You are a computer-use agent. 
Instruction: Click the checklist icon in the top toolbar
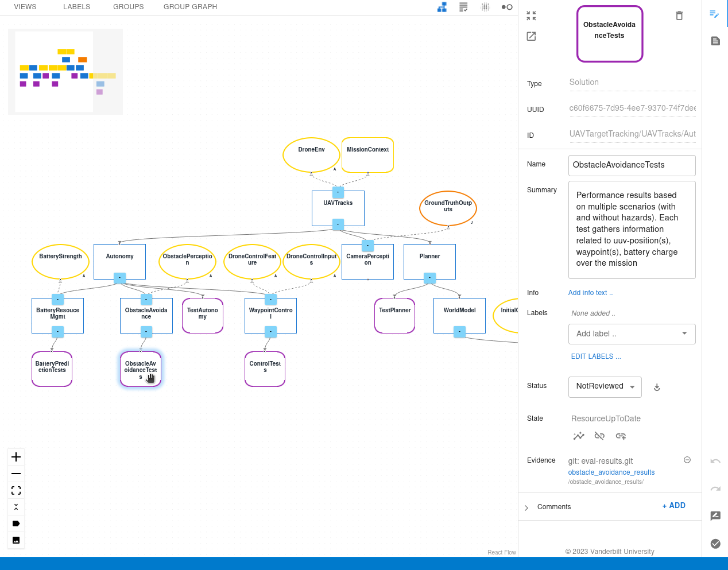[463, 7]
